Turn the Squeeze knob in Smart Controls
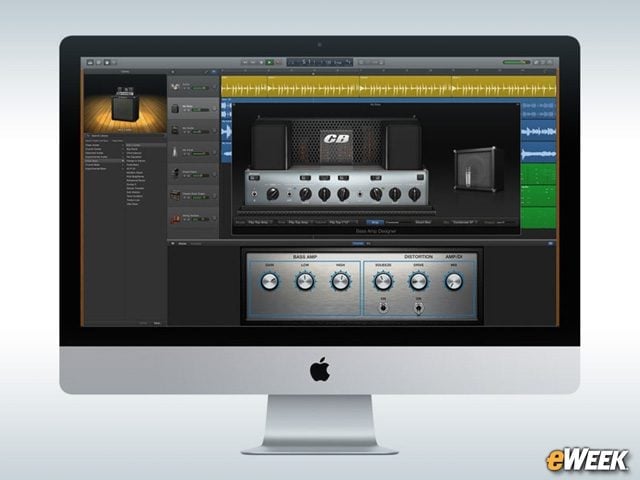The image size is (640, 480). pyautogui.click(x=383, y=281)
